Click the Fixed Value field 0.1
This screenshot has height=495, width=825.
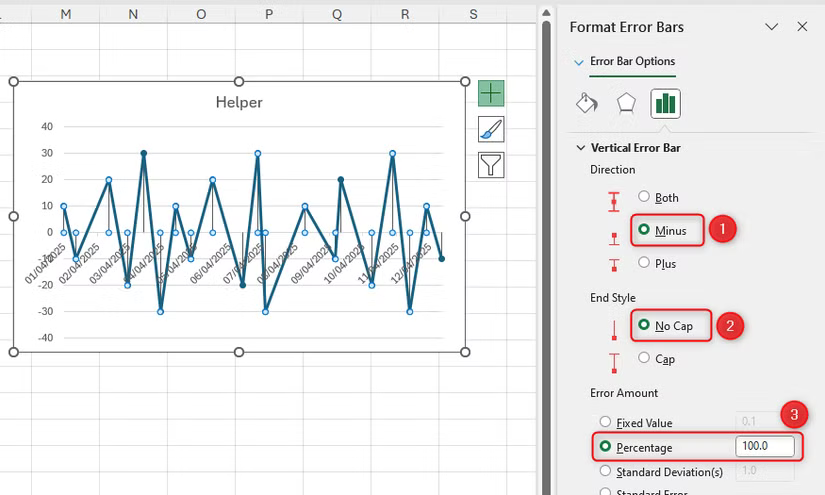pyautogui.click(x=764, y=421)
